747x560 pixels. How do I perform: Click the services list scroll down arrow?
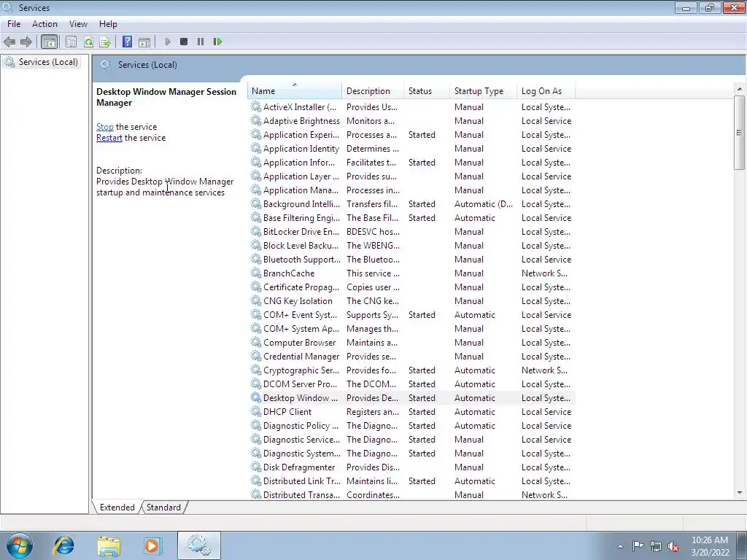(740, 494)
